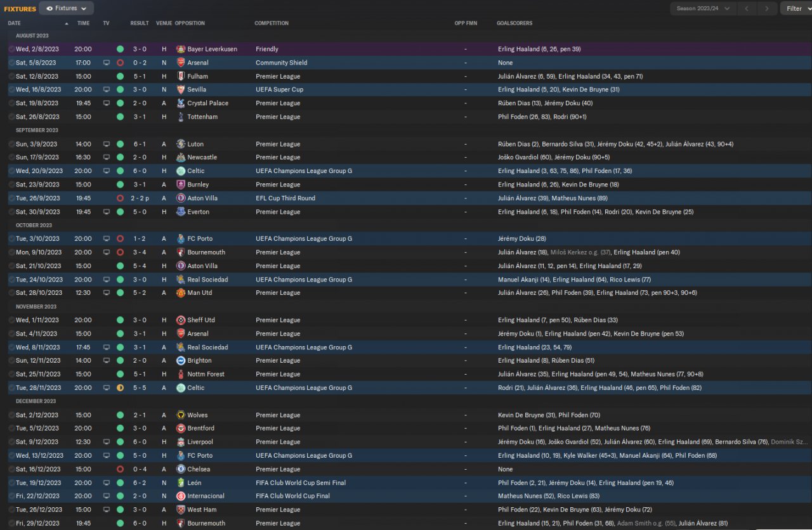812x530 pixels.
Task: Click the 12:30 kick-off time for Liverpool
Action: [83, 442]
